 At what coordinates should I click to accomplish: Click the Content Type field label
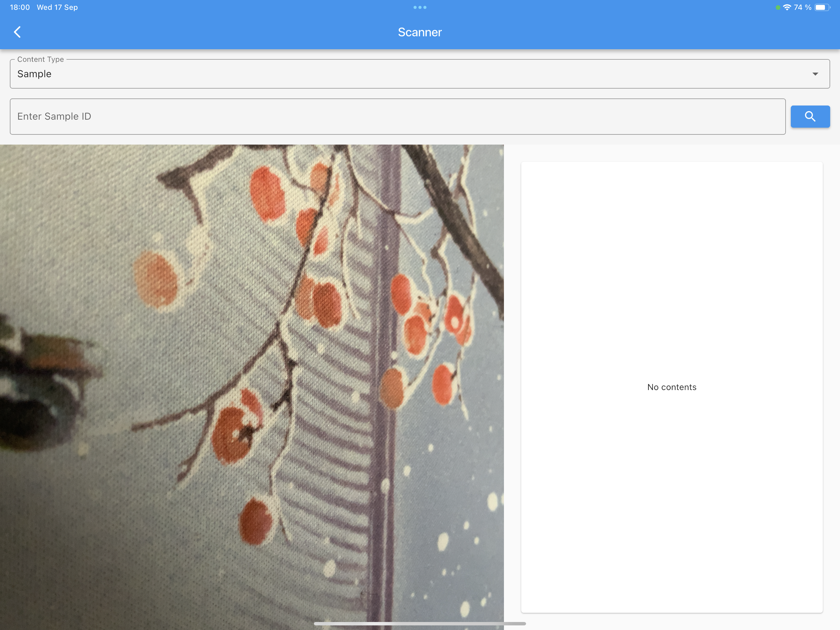tap(40, 59)
